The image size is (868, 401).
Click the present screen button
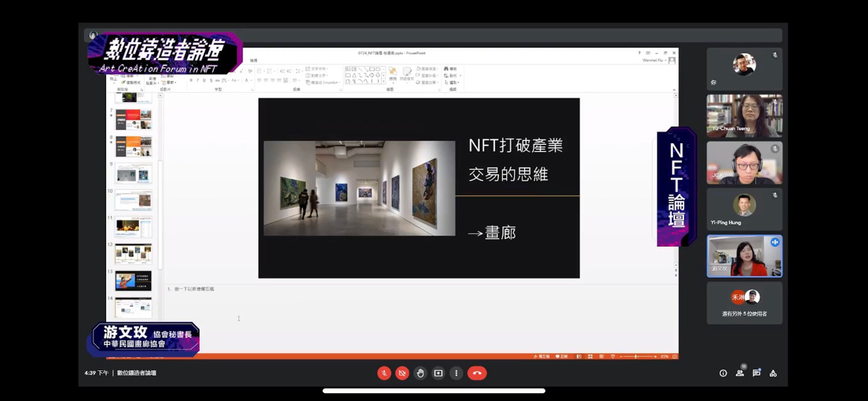click(438, 373)
